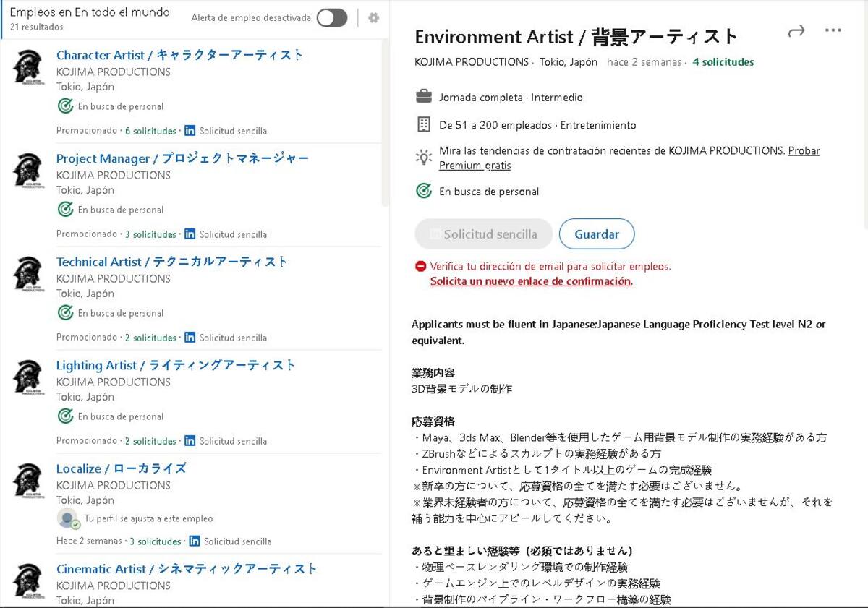The height and width of the screenshot is (608, 868).
Task: Open Project Manager job listing
Action: [182, 158]
